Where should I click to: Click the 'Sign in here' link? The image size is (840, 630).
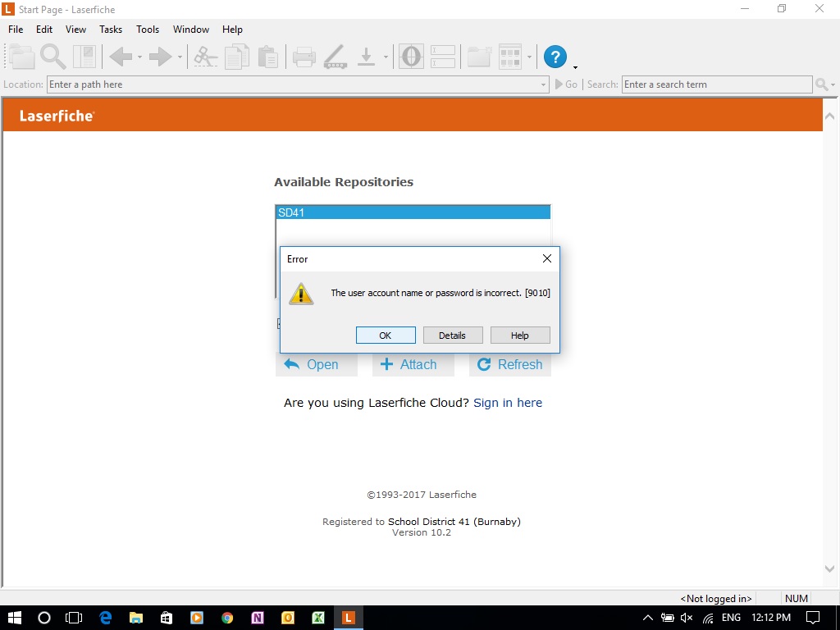tap(508, 403)
